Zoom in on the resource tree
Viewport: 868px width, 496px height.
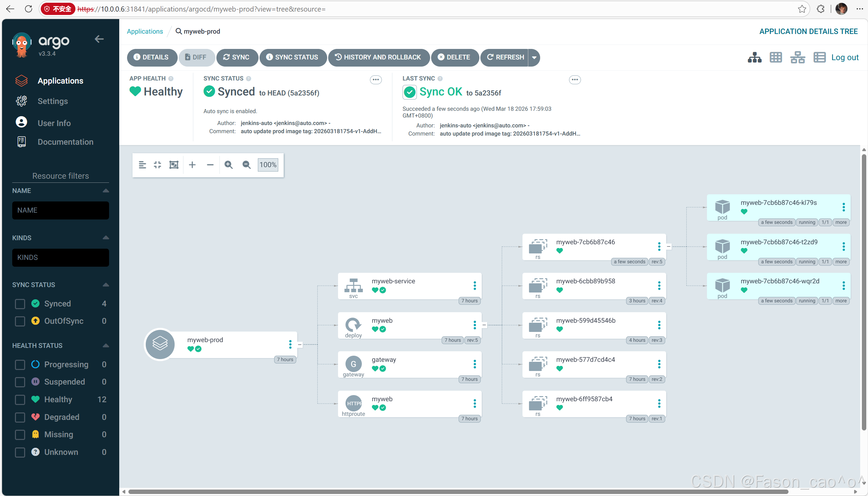229,165
